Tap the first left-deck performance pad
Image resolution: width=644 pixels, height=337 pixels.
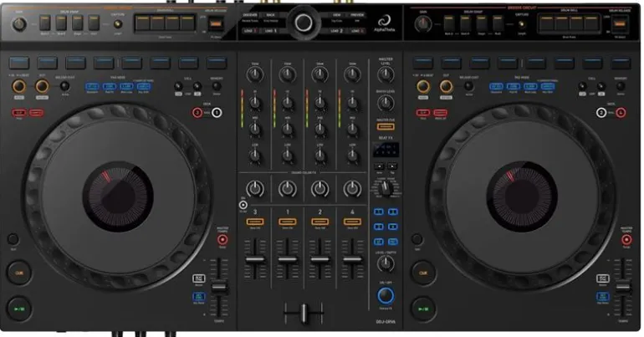20,64
